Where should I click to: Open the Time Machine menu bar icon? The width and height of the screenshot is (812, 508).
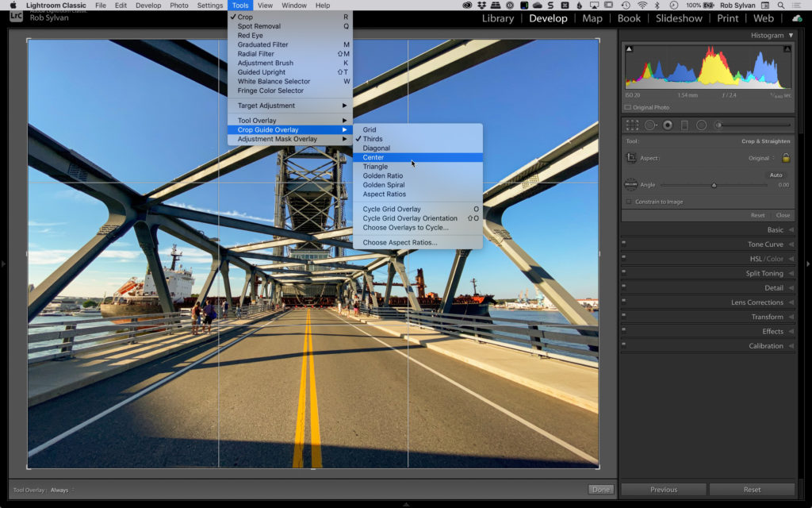(626, 6)
